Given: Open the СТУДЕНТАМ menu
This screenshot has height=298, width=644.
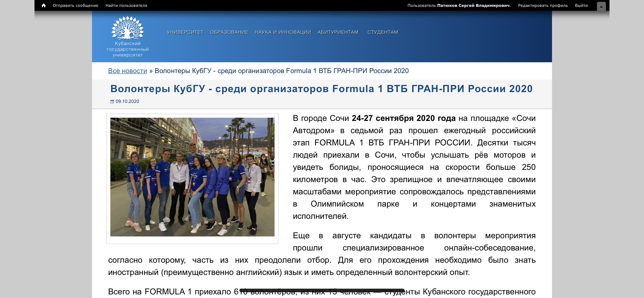Looking at the screenshot, I should pyautogui.click(x=383, y=32).
